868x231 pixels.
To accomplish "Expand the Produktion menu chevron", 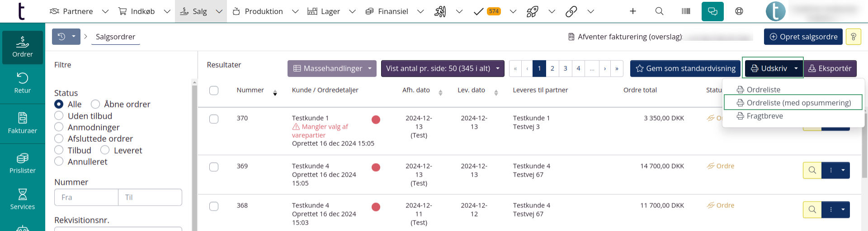I will click(295, 11).
